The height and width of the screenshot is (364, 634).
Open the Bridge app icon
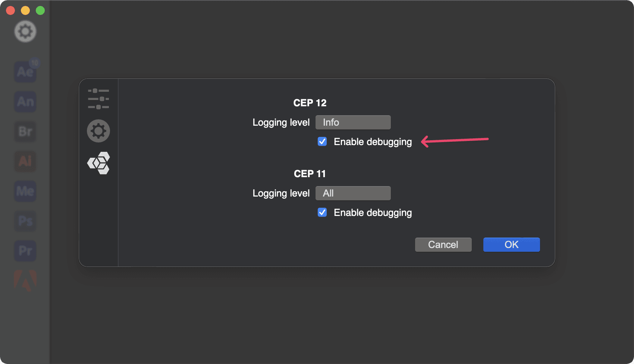click(x=25, y=131)
